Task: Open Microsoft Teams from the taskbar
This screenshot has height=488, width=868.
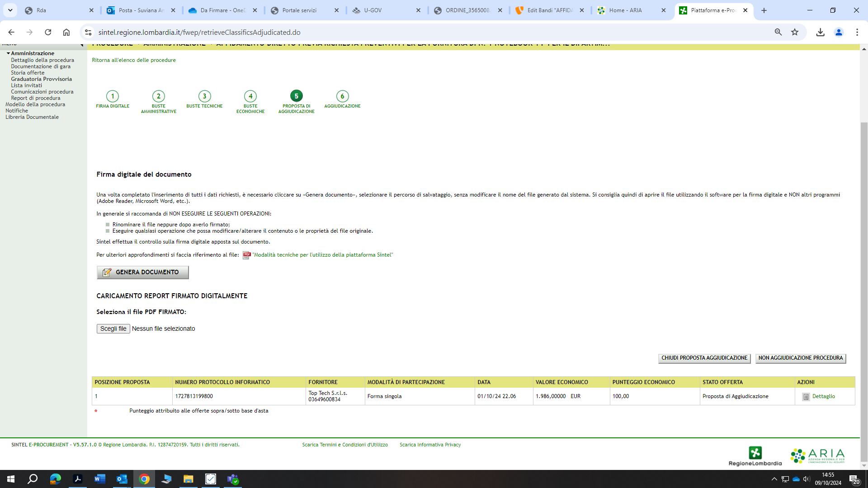Action: coord(233,479)
